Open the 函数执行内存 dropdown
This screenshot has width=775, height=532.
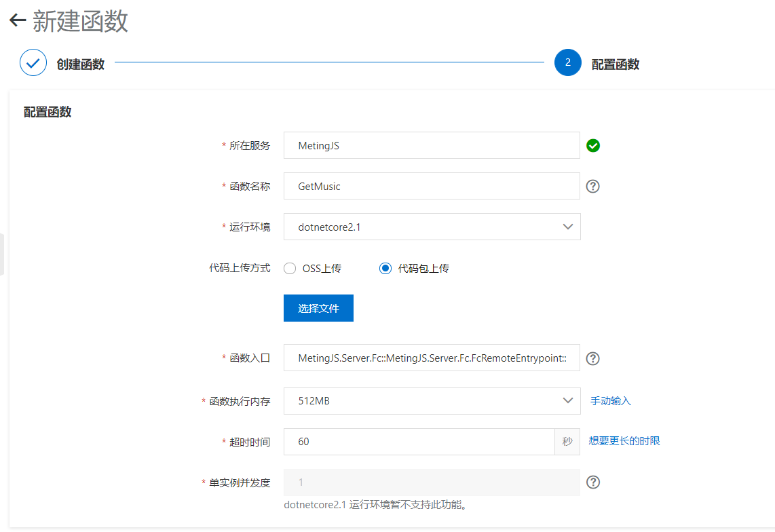tap(432, 400)
